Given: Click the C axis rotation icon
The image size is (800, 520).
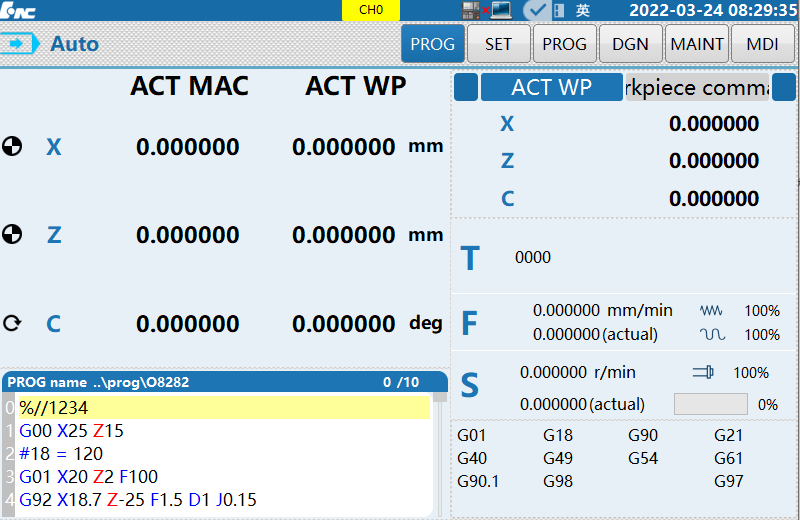Looking at the screenshot, I should (12, 324).
